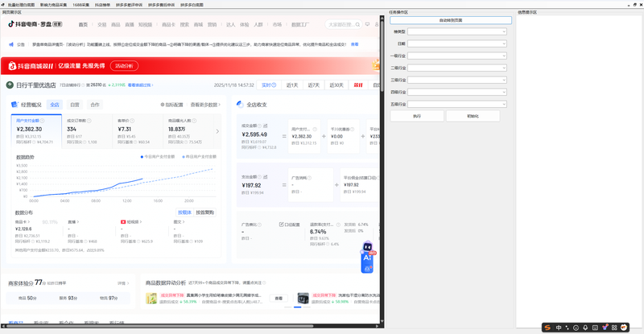Viewport: 644px width, 334px height.
Task: Open the 日期 dropdown
Action: point(457,43)
